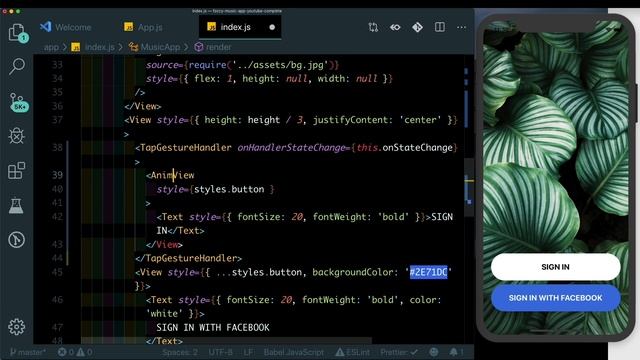Screen dimensions: 640x360
Task: Change end of line via LF
Action: 248,352
